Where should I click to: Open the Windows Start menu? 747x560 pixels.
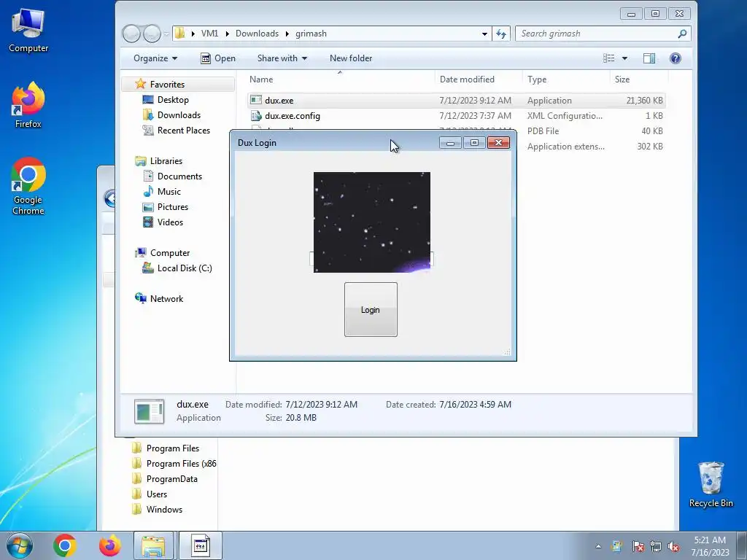pyautogui.click(x=20, y=545)
